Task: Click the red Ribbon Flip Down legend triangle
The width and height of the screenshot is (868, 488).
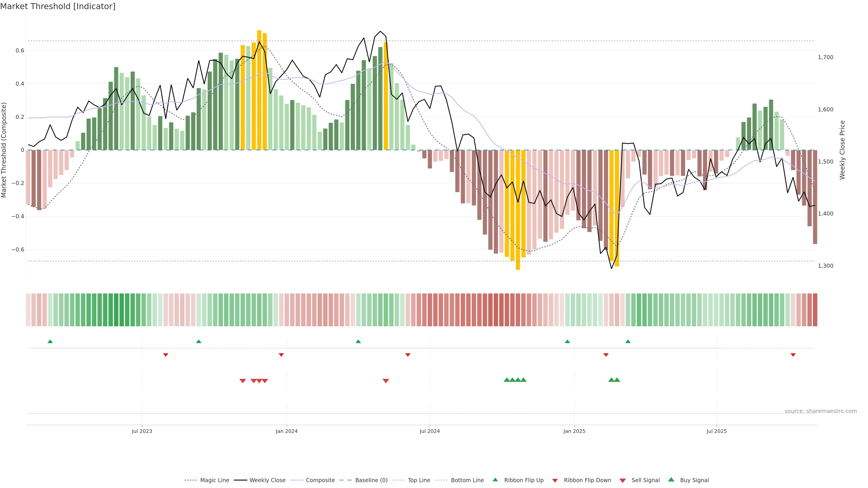Action: [x=555, y=481]
